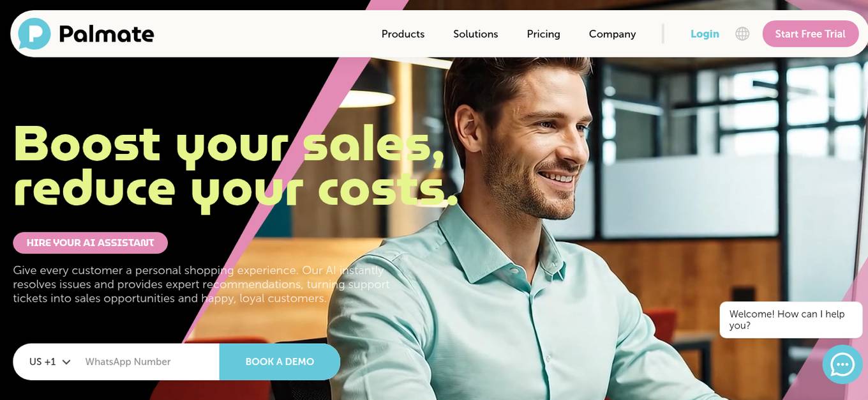This screenshot has width=868, height=400.
Task: Open the language globe icon
Action: [742, 34]
